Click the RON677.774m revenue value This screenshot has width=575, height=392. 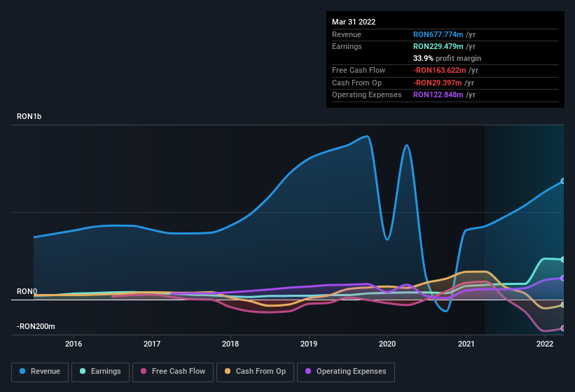(x=438, y=34)
